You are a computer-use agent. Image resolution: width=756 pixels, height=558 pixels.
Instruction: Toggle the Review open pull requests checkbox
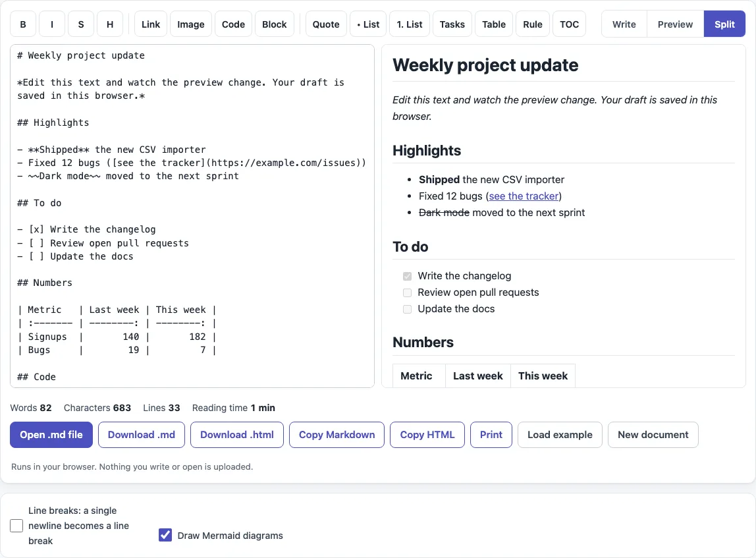[x=408, y=293]
